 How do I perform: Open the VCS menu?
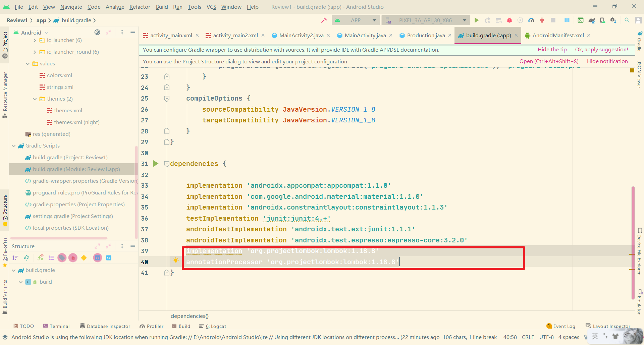[211, 7]
